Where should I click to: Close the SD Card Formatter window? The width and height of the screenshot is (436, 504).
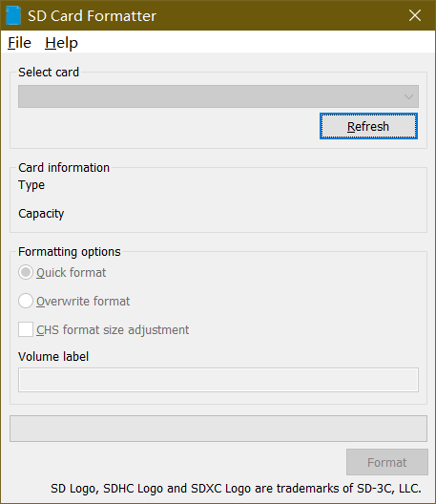[415, 15]
